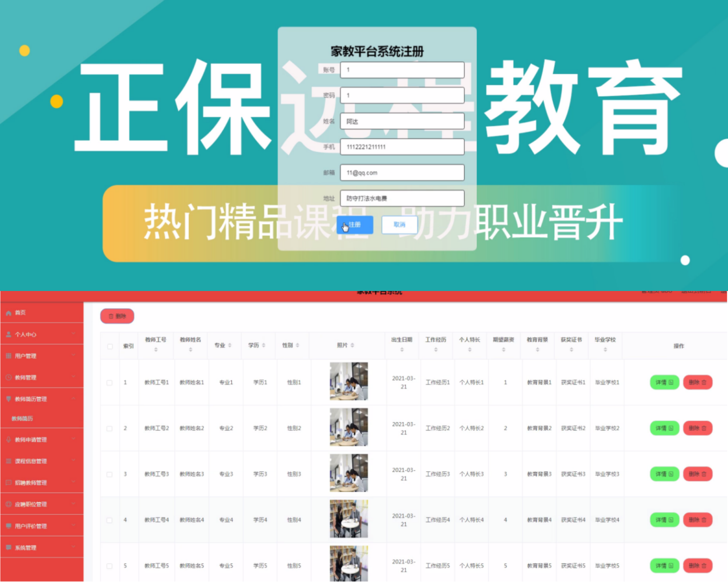Click the 地址 input field

click(x=402, y=198)
